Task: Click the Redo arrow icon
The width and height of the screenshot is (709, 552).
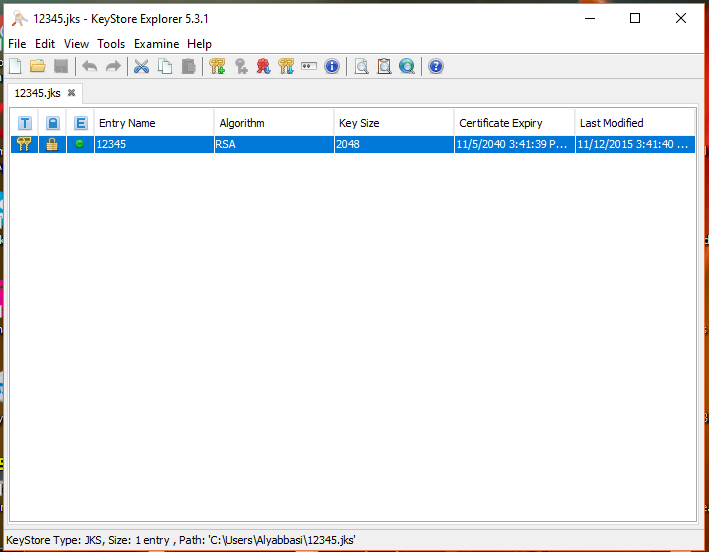Action: pyautogui.click(x=113, y=66)
